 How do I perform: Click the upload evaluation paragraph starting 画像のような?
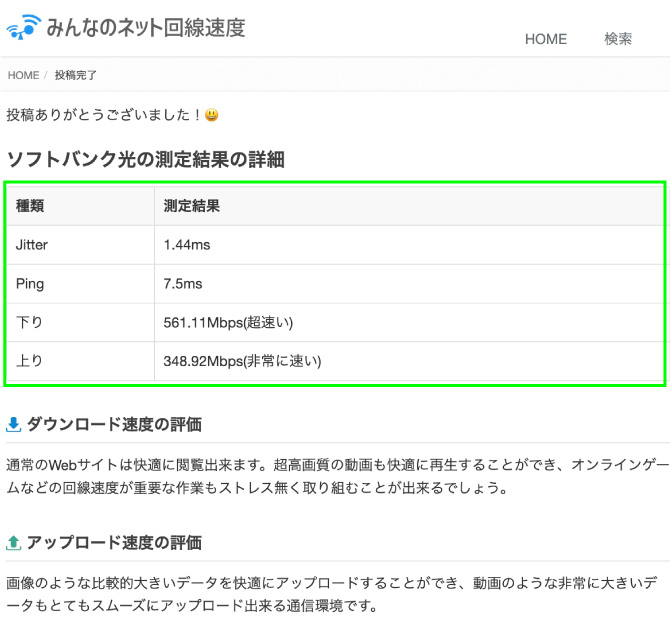click(332, 595)
